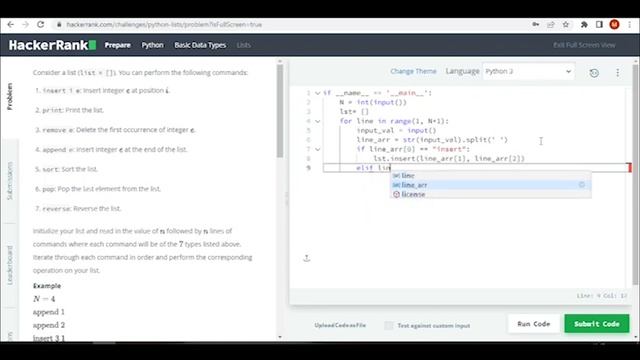Click the lst.insert code line
The image size is (640, 360).
point(449,158)
